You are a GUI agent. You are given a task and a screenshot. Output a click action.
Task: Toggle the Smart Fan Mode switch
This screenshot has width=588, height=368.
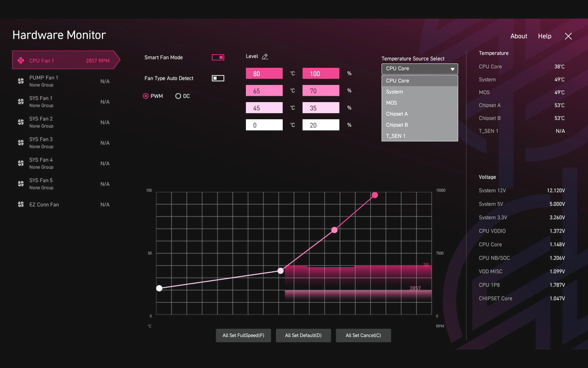click(218, 57)
